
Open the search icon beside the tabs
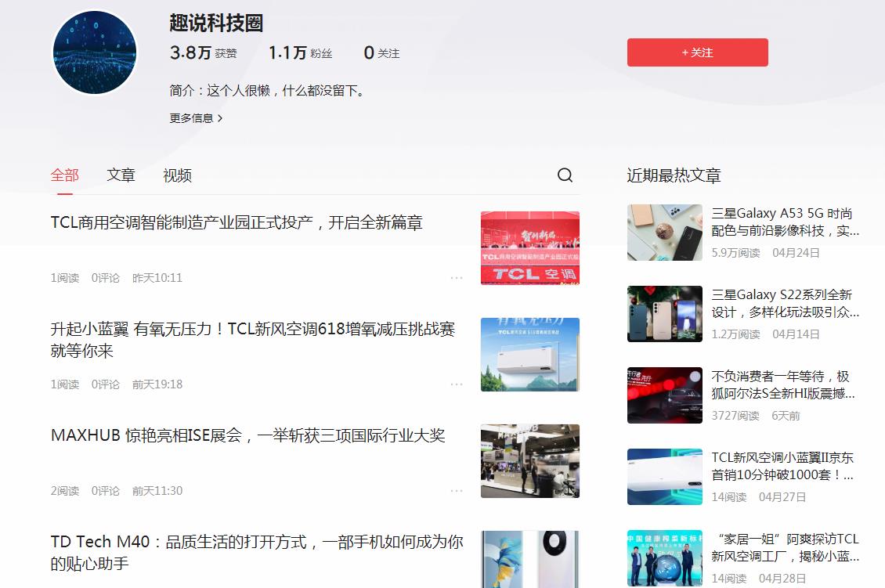tap(565, 175)
